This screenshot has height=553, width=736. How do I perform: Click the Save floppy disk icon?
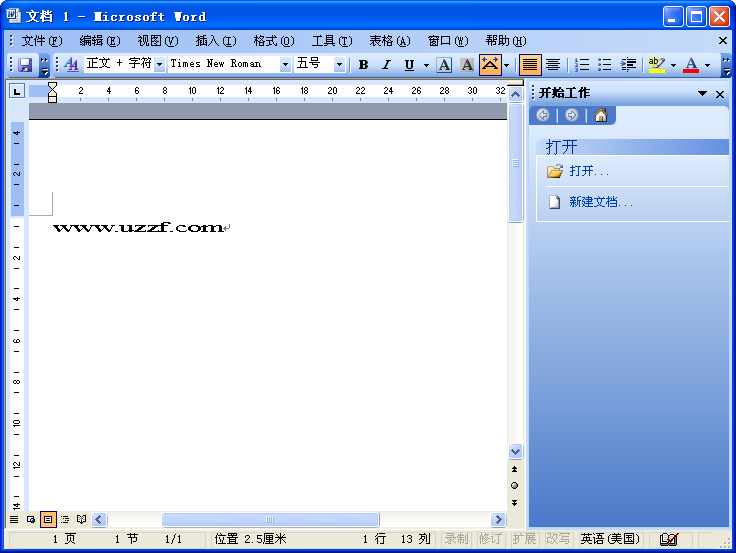point(24,64)
